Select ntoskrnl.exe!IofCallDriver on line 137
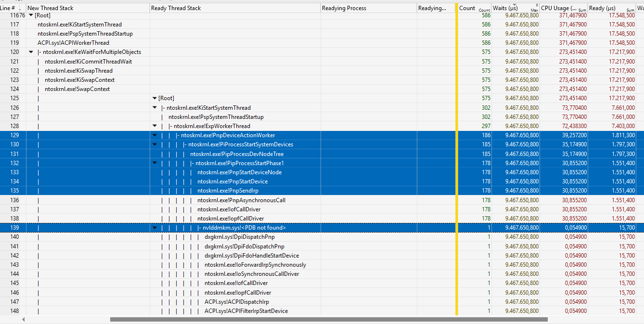The height and width of the screenshot is (324, 644). tap(229, 209)
